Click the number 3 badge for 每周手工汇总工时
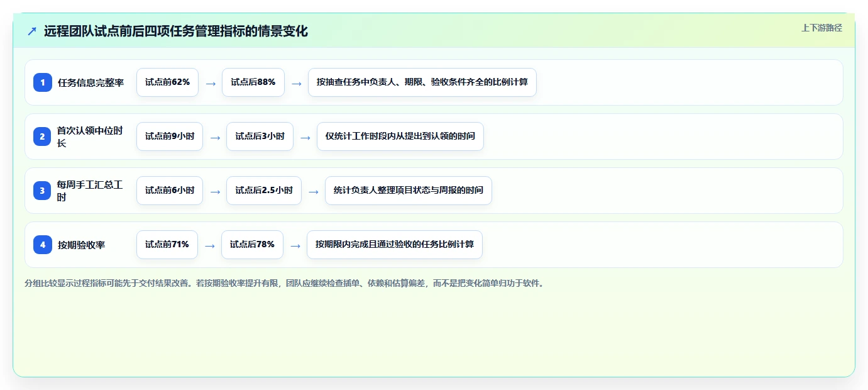The height and width of the screenshot is (390, 868). tap(43, 191)
